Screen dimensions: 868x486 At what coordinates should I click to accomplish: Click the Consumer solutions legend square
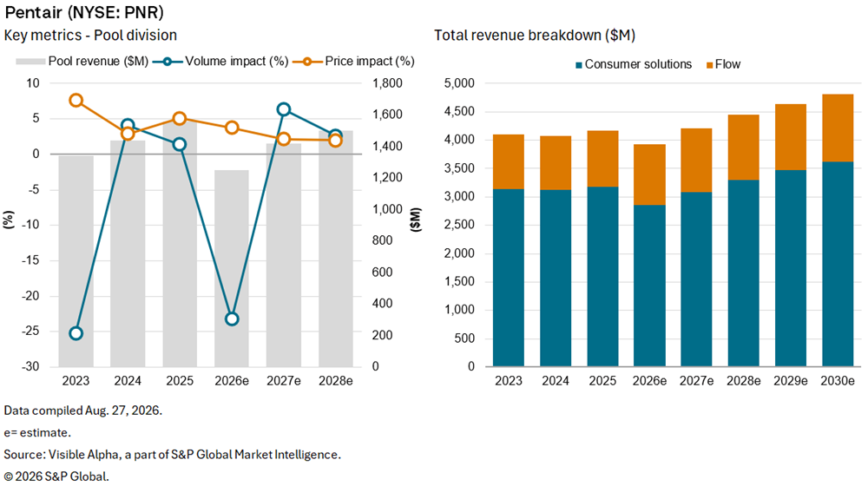click(578, 65)
